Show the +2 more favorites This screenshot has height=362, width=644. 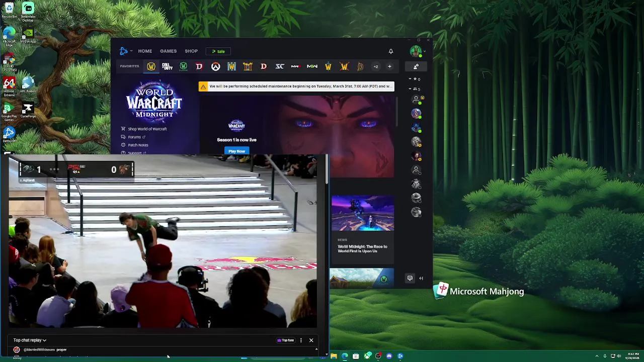tap(375, 66)
